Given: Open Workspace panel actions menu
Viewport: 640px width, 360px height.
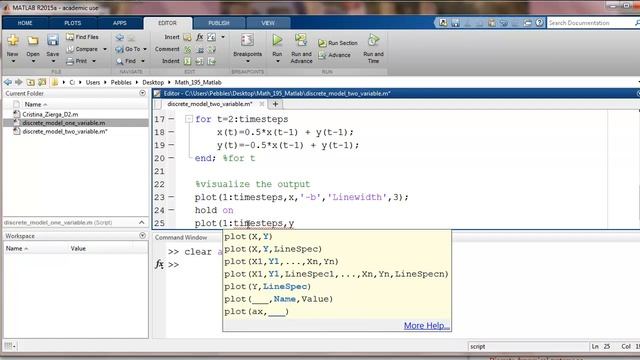Looking at the screenshot, I should coord(142,236).
